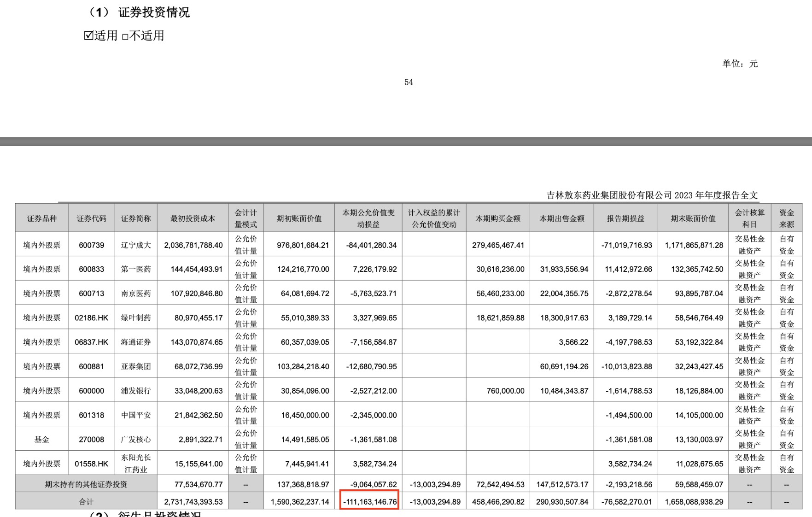Click the red-highlighted total -111,163,146.76 cell

(x=369, y=501)
